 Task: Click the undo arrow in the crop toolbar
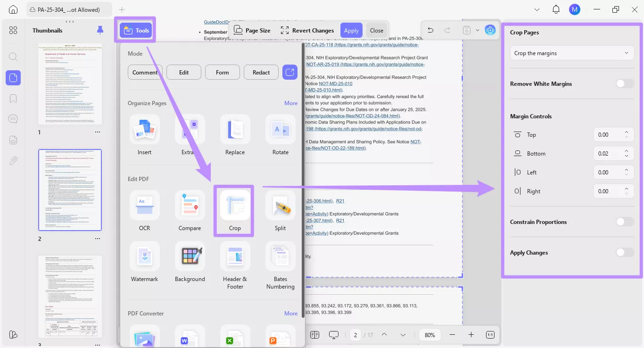pos(430,30)
